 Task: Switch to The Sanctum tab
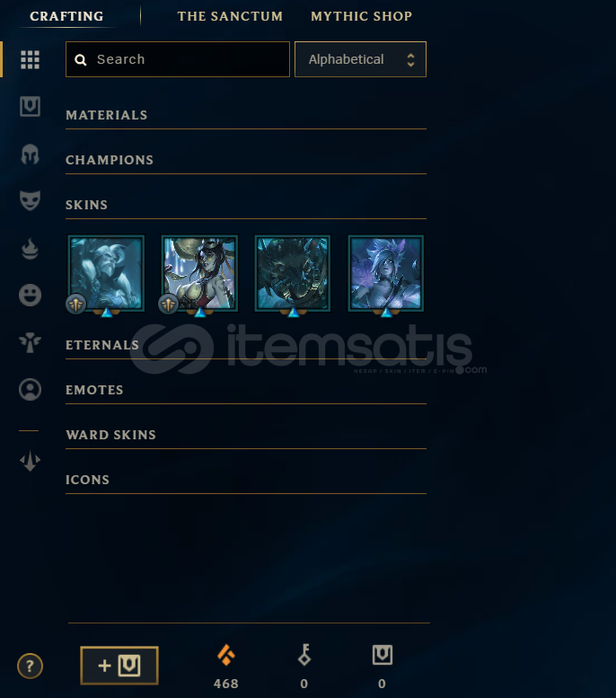tap(230, 16)
